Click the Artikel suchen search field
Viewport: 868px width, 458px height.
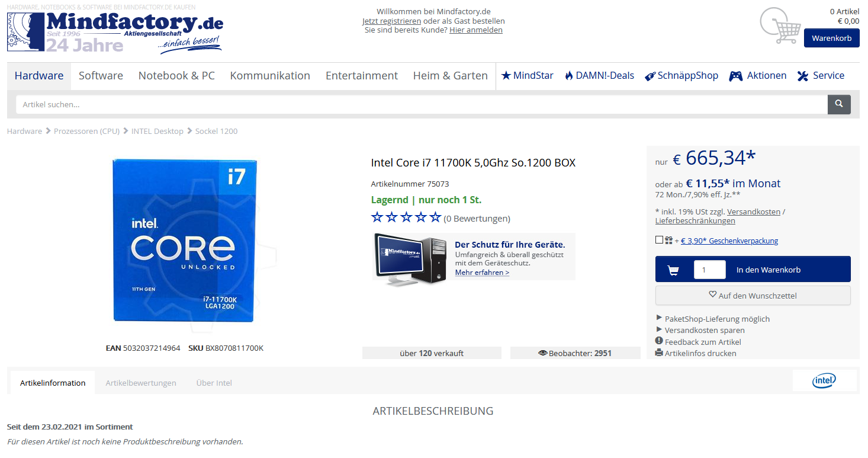[x=422, y=104]
